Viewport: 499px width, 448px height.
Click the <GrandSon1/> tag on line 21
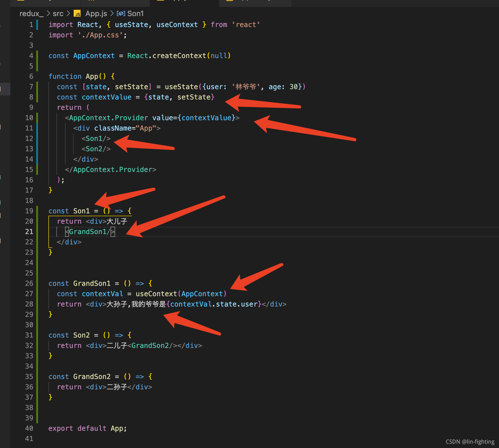[90, 232]
